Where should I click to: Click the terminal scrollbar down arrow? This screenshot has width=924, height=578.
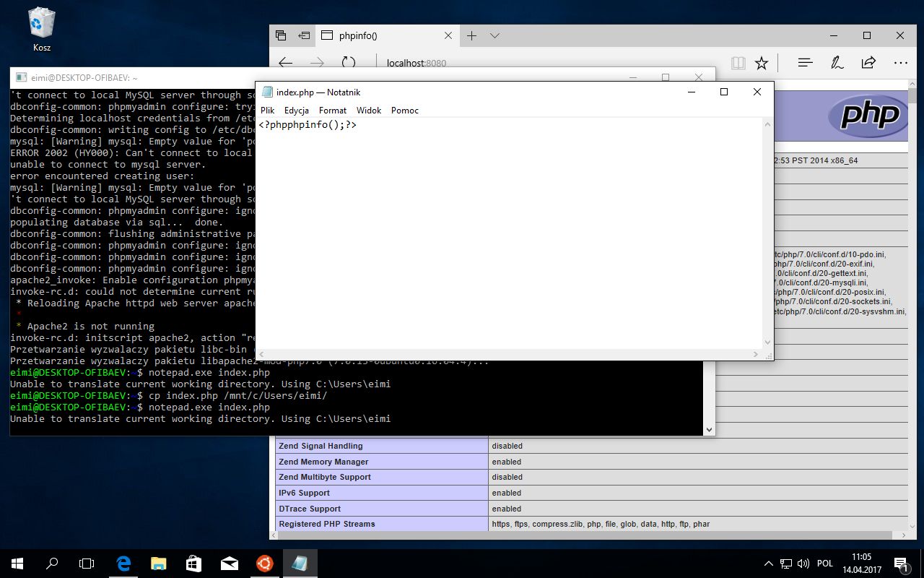709,430
